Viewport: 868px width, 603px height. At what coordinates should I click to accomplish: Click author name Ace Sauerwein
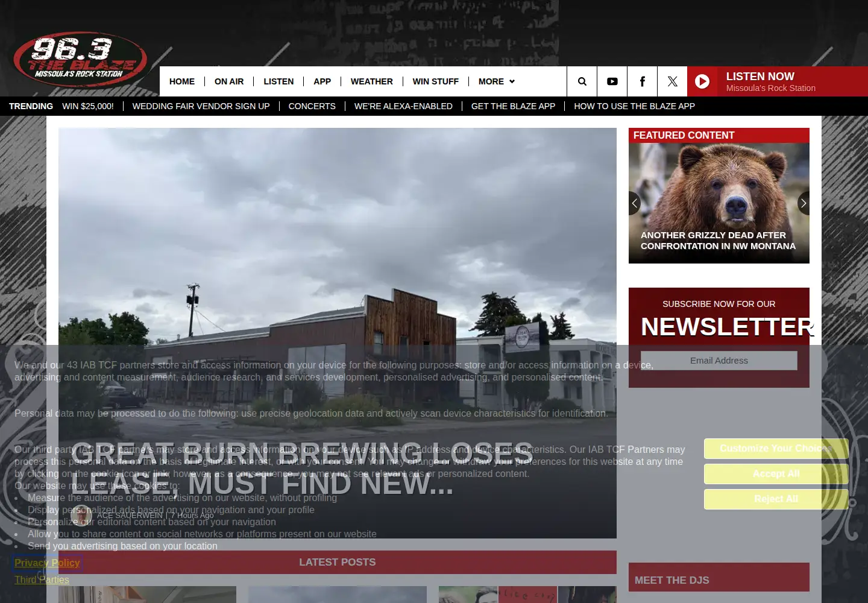click(x=130, y=515)
